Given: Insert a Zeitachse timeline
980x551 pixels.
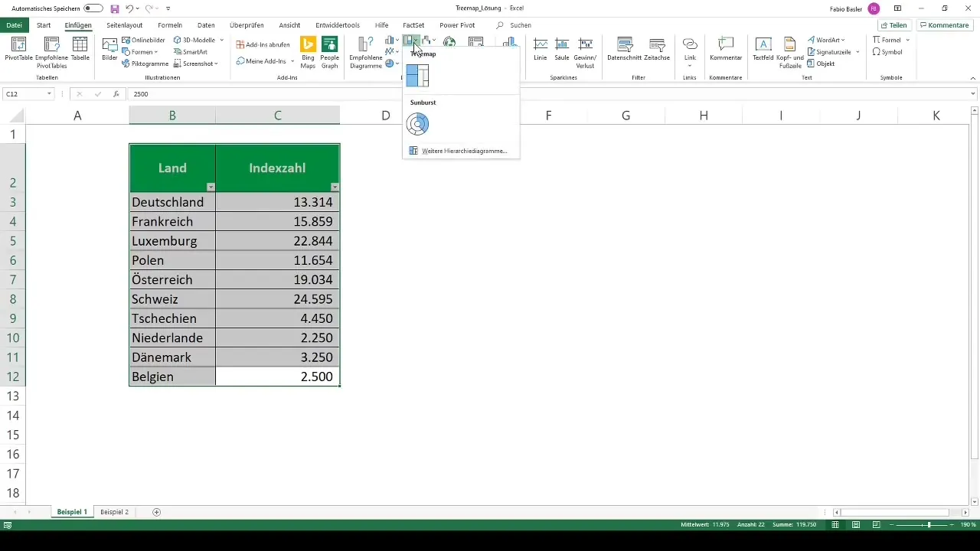Looking at the screenshot, I should [x=656, y=49].
